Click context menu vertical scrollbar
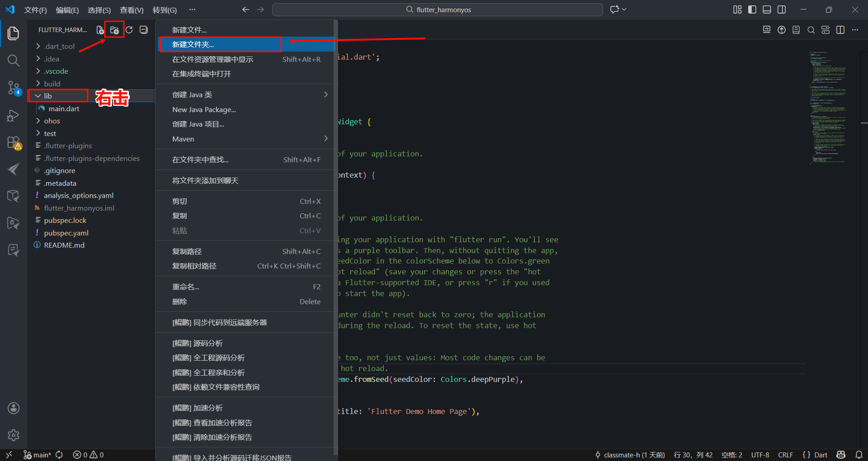 335,237
